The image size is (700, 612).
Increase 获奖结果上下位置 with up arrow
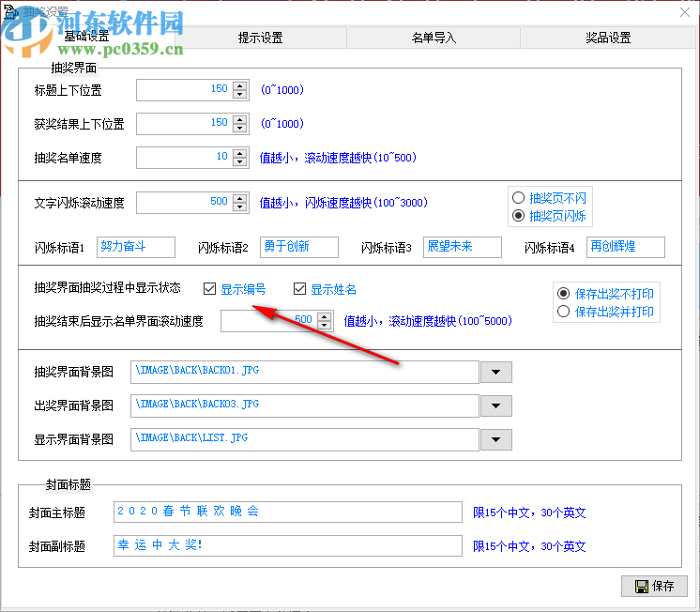pos(240,119)
